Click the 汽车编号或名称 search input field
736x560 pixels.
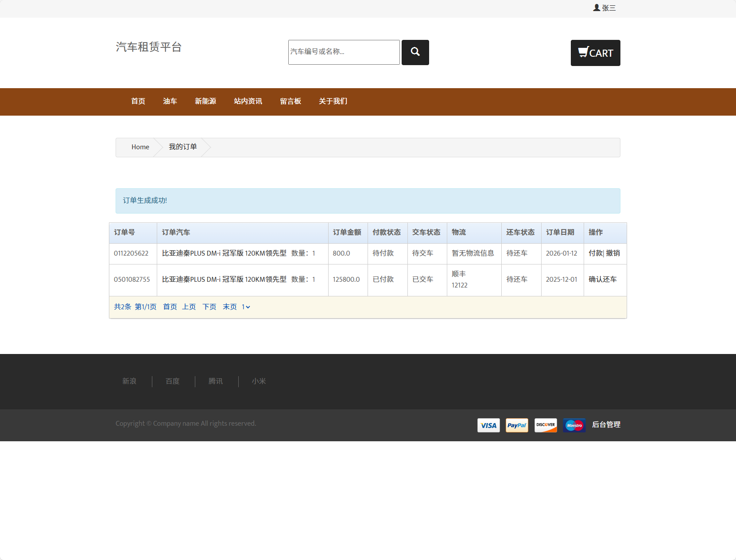coord(344,52)
